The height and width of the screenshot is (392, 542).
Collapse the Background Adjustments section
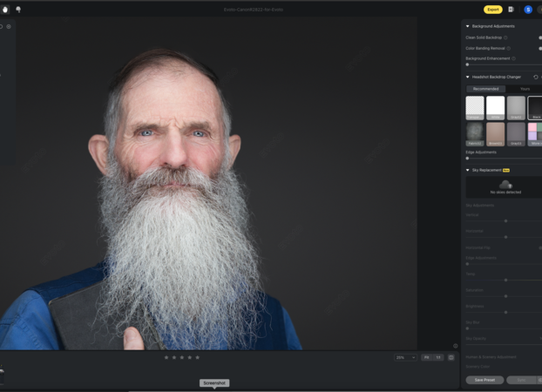pyautogui.click(x=468, y=26)
